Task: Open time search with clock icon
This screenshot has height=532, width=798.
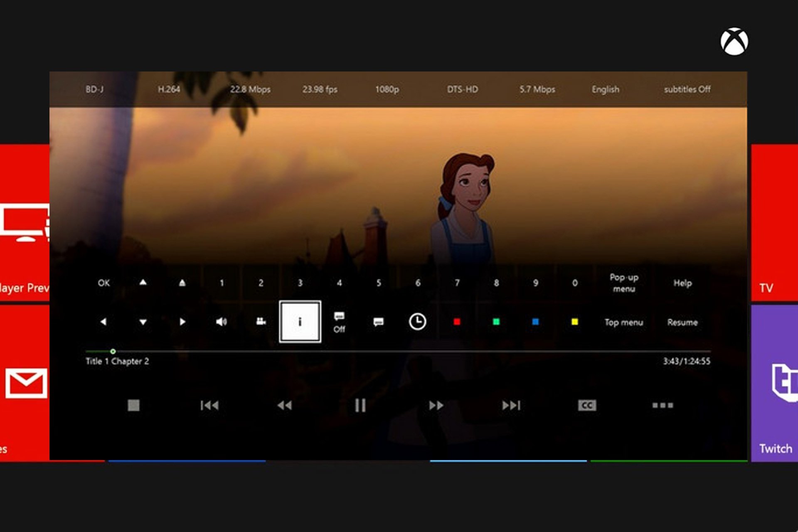Action: [x=417, y=322]
